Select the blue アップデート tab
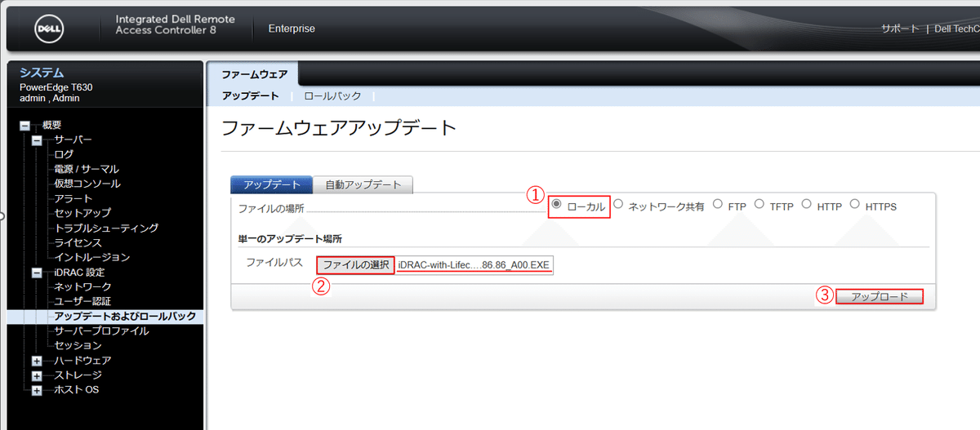The image size is (980, 430). tap(272, 184)
